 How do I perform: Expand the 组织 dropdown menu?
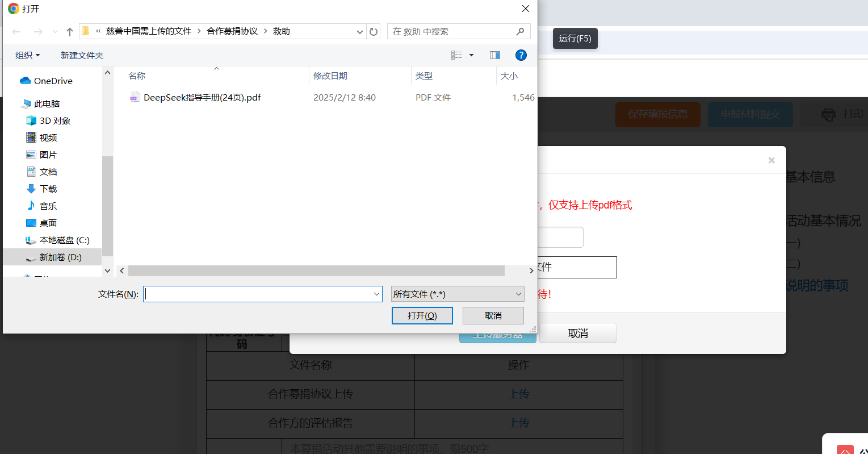tap(27, 55)
